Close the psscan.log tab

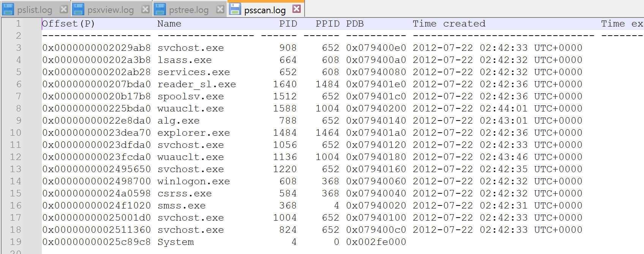point(297,9)
